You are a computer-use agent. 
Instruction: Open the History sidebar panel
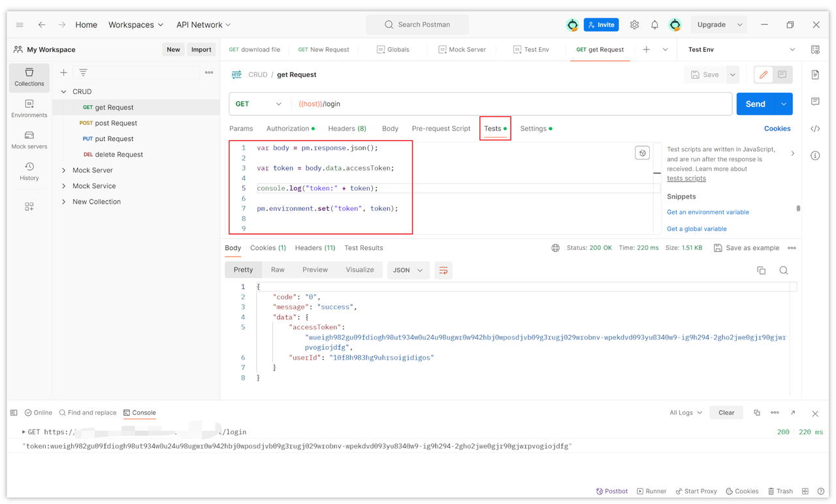29,171
